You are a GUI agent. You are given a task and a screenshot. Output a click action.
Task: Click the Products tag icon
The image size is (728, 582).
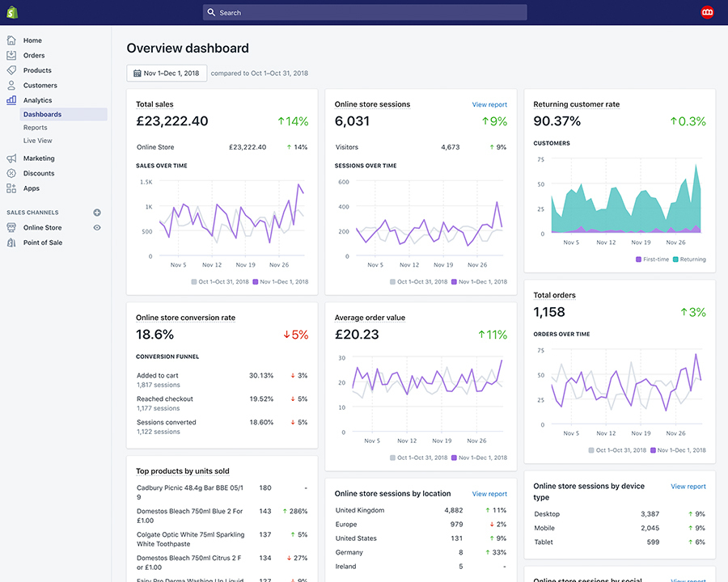tap(11, 70)
